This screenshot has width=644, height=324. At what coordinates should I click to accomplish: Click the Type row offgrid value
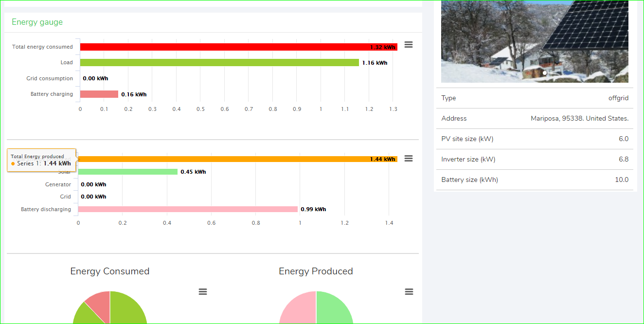[618, 98]
